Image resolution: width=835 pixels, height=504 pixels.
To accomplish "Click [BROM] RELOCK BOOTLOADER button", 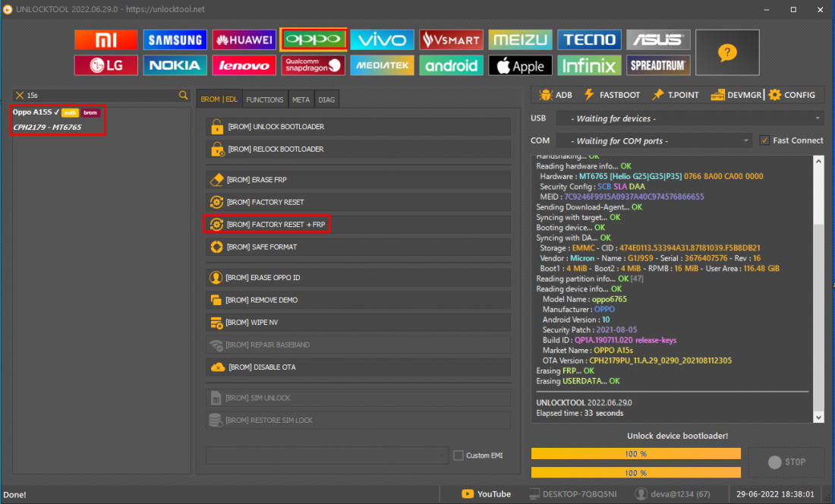I will tap(358, 149).
